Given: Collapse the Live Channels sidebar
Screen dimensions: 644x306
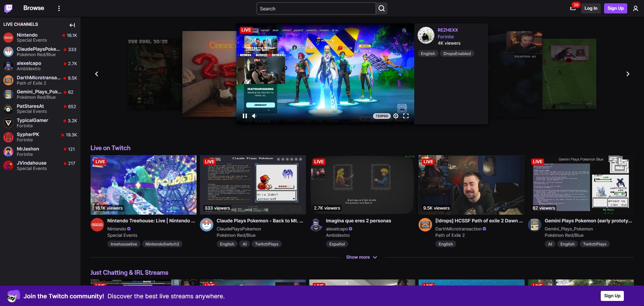Looking at the screenshot, I should tap(72, 25).
